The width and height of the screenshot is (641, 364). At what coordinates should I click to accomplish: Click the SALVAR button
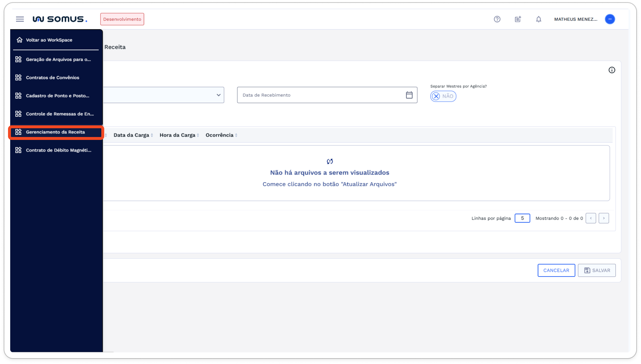tap(597, 270)
